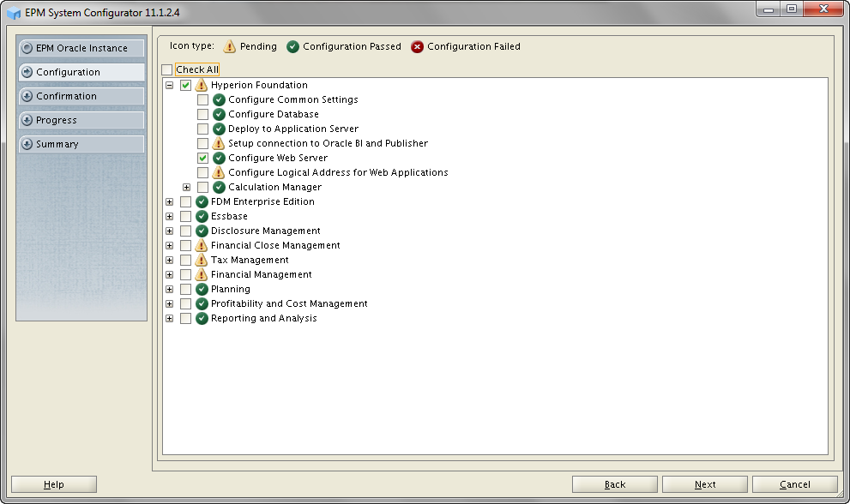Click the Configuration Failed red legend icon
This screenshot has height=504, width=850.
(417, 47)
